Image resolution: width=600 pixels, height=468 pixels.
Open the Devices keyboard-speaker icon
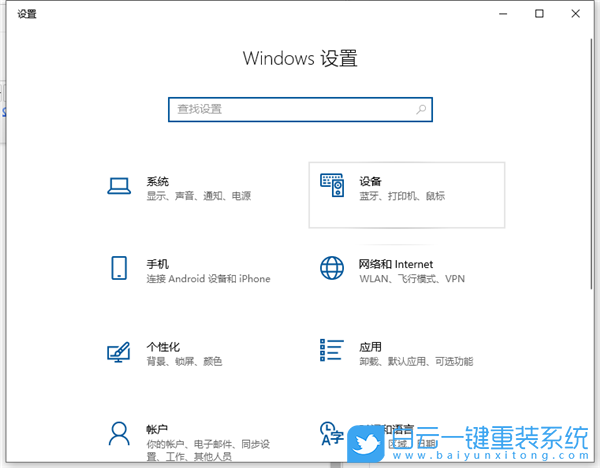pyautogui.click(x=332, y=185)
